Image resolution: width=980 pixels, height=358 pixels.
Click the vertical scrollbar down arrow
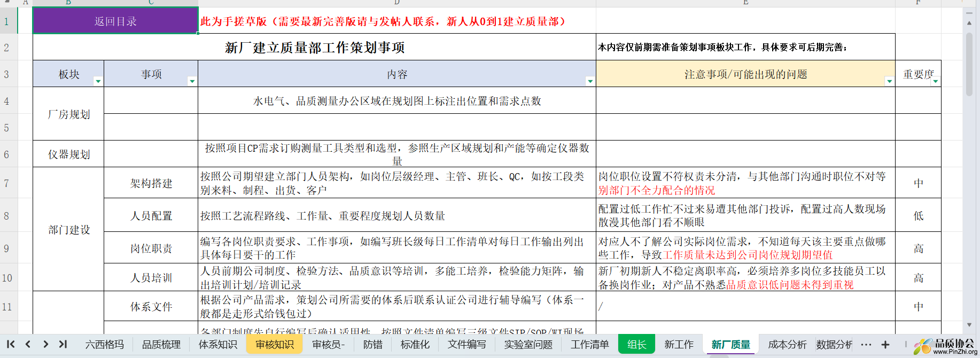(x=969, y=325)
